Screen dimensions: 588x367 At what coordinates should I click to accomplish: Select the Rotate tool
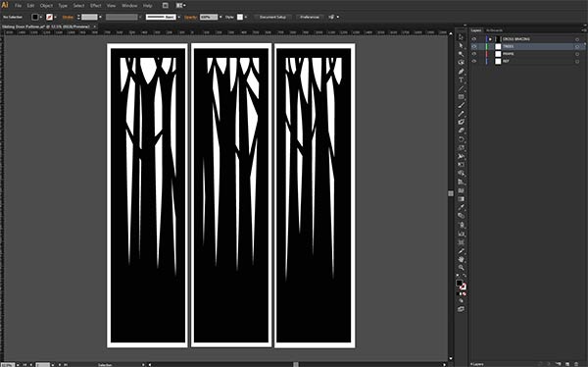pyautogui.click(x=461, y=139)
